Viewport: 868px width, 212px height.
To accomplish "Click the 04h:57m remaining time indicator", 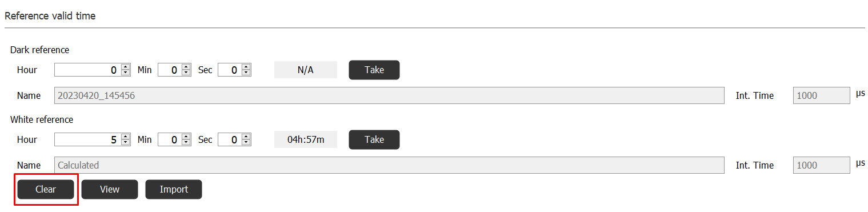I will [x=306, y=139].
